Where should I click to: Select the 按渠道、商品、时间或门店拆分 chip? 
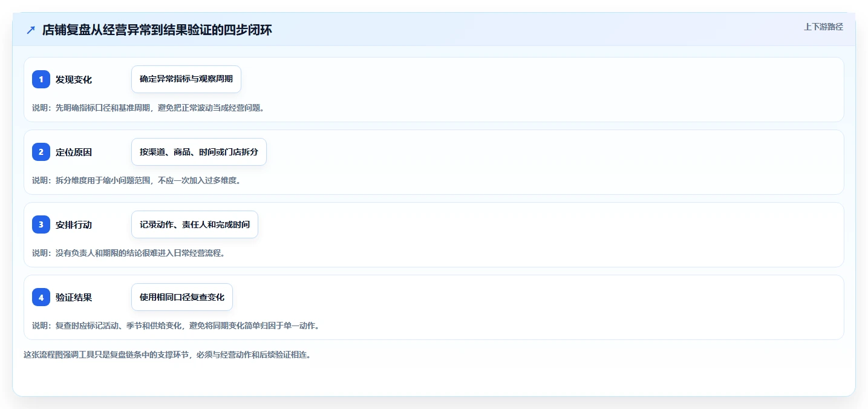(199, 152)
